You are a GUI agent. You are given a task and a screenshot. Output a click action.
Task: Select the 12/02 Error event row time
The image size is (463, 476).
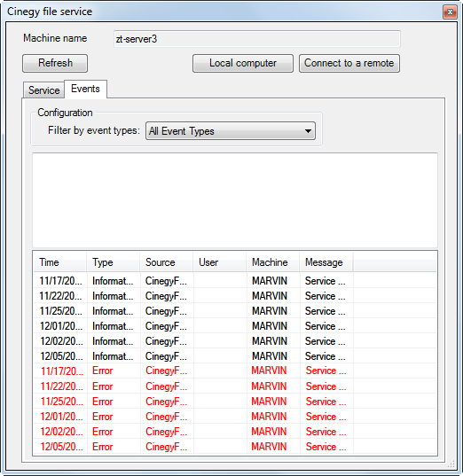(x=61, y=432)
